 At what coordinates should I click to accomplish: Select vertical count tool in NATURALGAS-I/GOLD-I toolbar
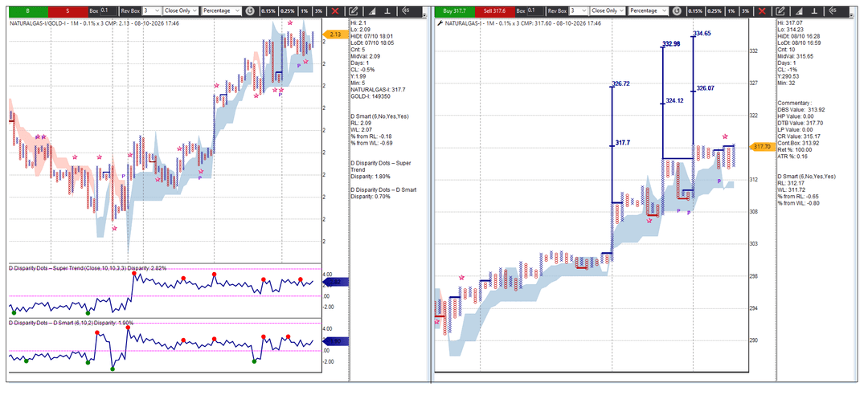point(389,10)
